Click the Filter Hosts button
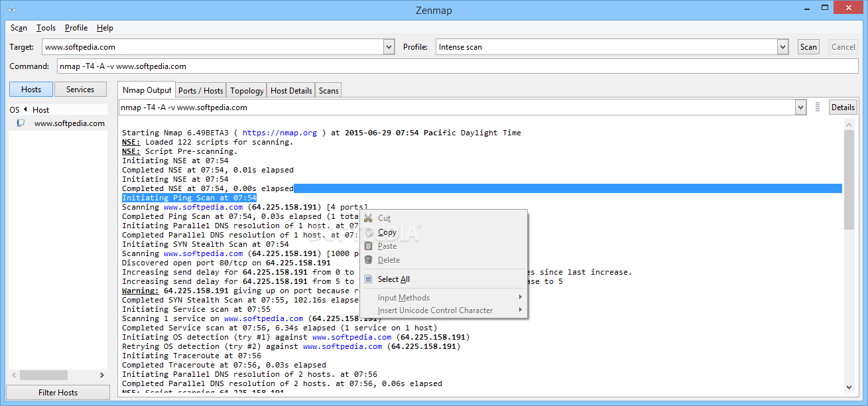Viewport: 868px width, 406px height. 58,393
